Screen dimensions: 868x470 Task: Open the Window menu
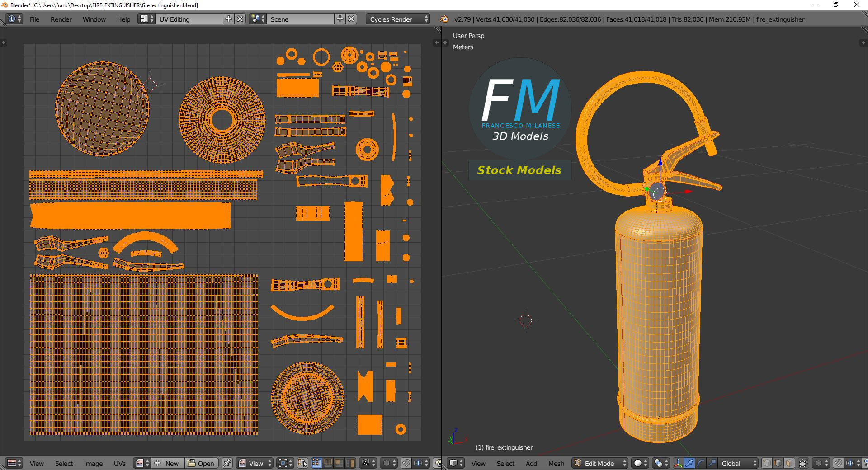pyautogui.click(x=94, y=19)
